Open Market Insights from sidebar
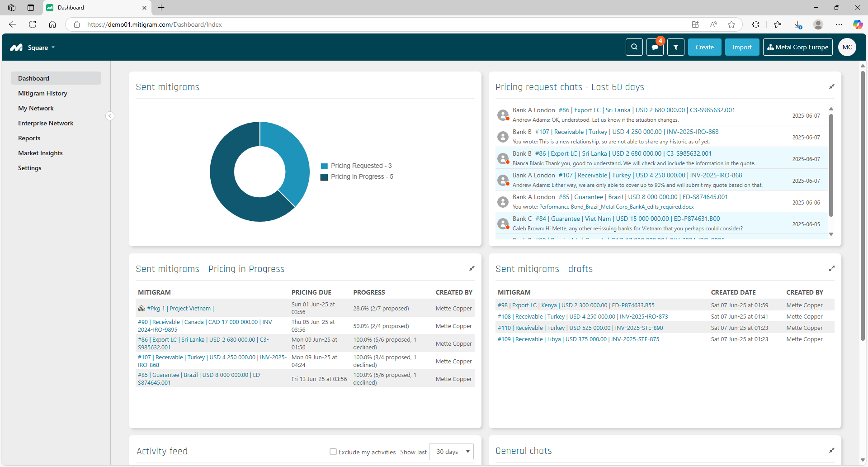 [x=40, y=153]
